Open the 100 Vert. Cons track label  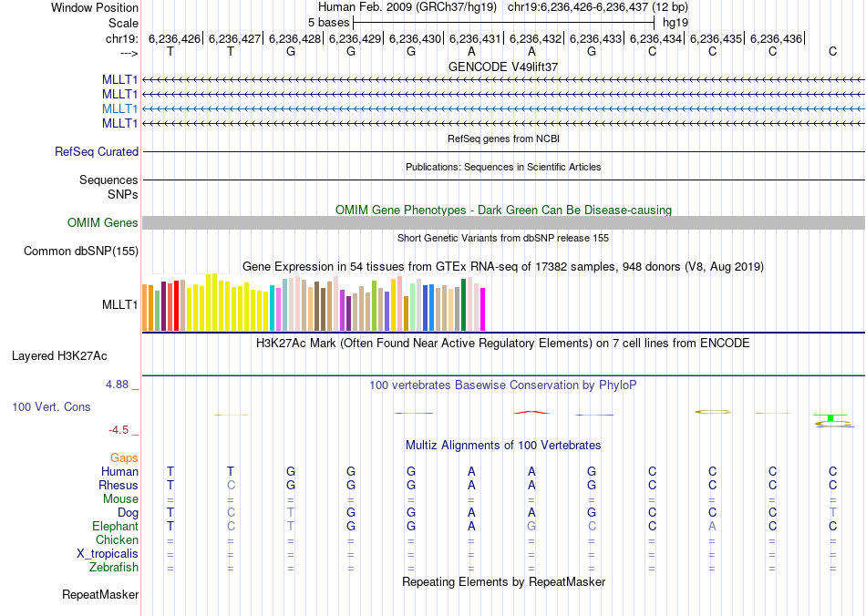(x=51, y=406)
